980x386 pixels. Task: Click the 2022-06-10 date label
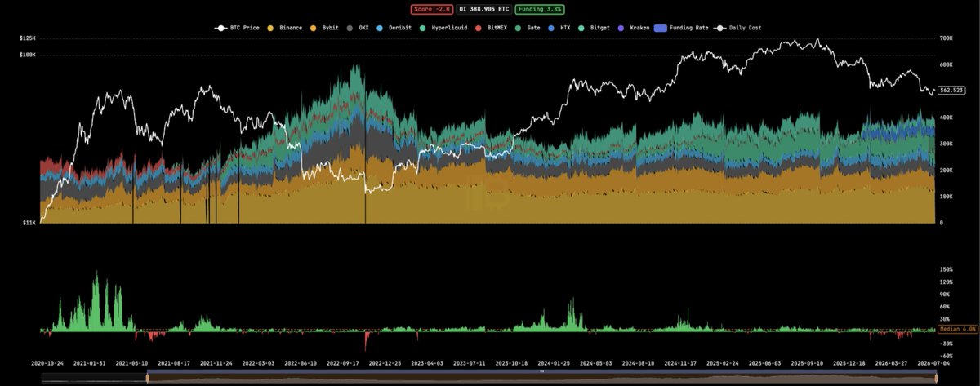pyautogui.click(x=301, y=362)
